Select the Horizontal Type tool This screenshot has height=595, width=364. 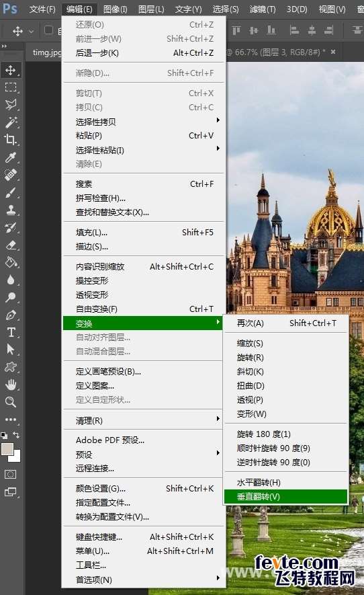coord(11,332)
